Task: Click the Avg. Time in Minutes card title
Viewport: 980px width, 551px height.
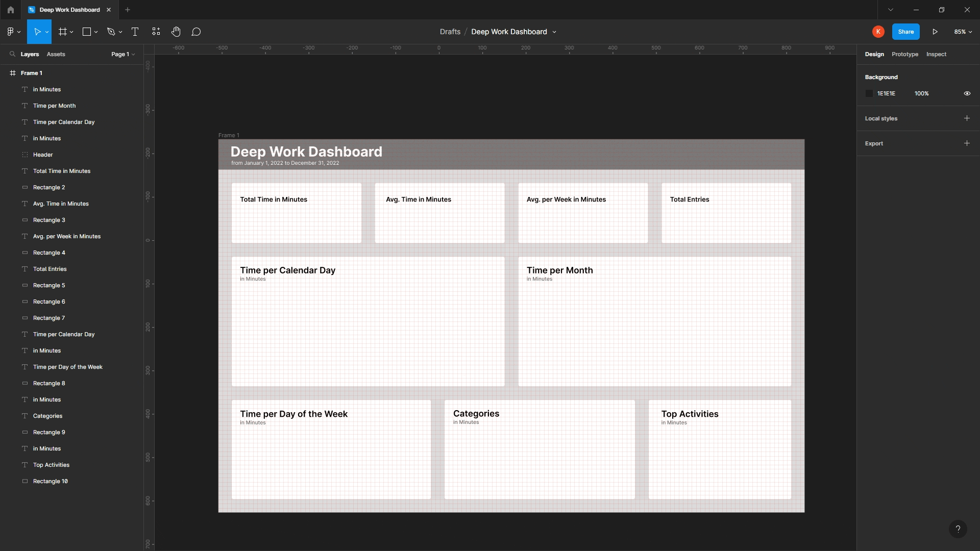Action: point(419,199)
